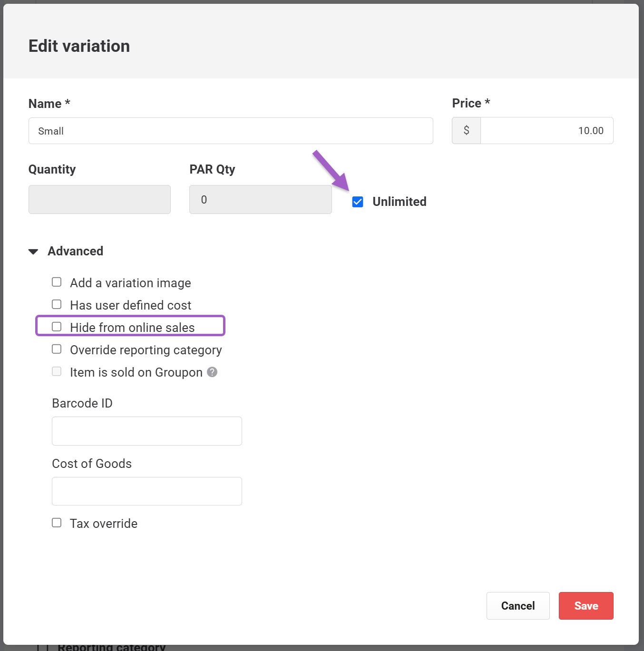Select the PAR Qty field
This screenshot has width=644, height=651.
pos(261,199)
